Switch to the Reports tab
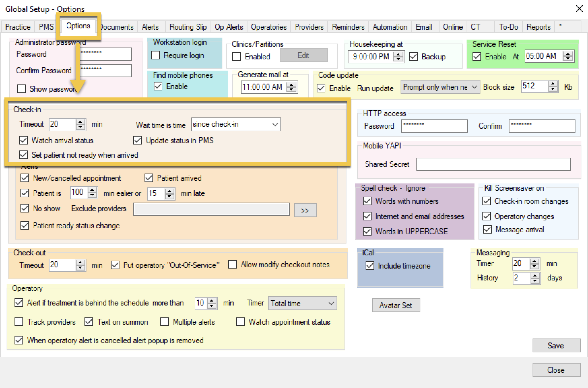588x388 pixels. click(539, 27)
